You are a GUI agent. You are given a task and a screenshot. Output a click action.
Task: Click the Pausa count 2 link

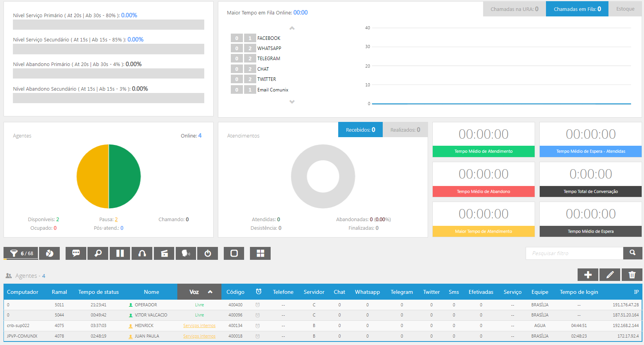click(x=116, y=220)
